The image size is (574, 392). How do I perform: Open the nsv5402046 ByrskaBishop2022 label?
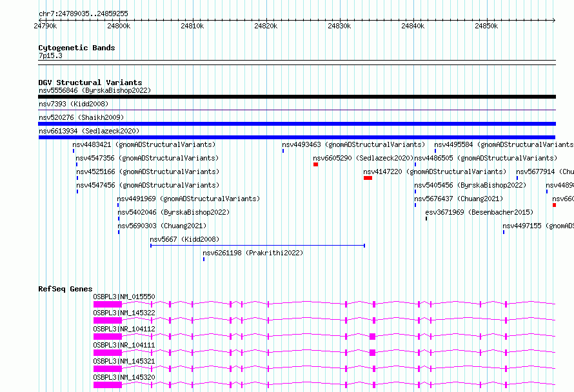[173, 212]
